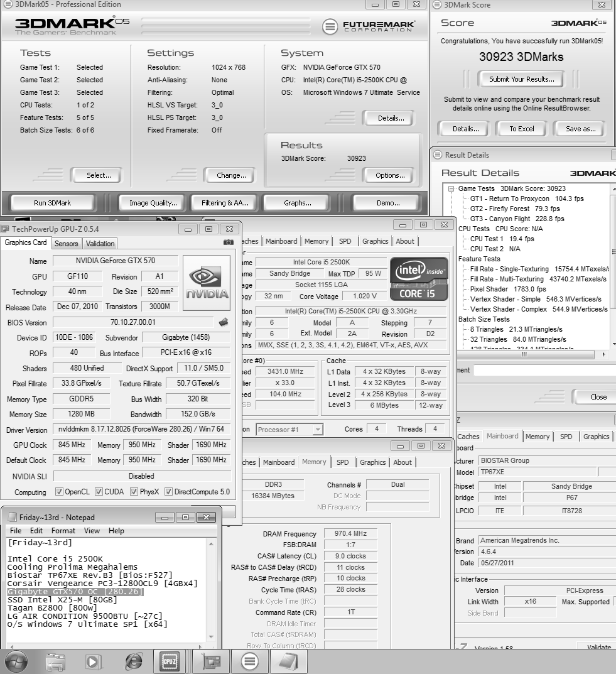The height and width of the screenshot is (674, 616).
Task: Switch to GPU-Z taskbar button
Action: click(x=212, y=661)
